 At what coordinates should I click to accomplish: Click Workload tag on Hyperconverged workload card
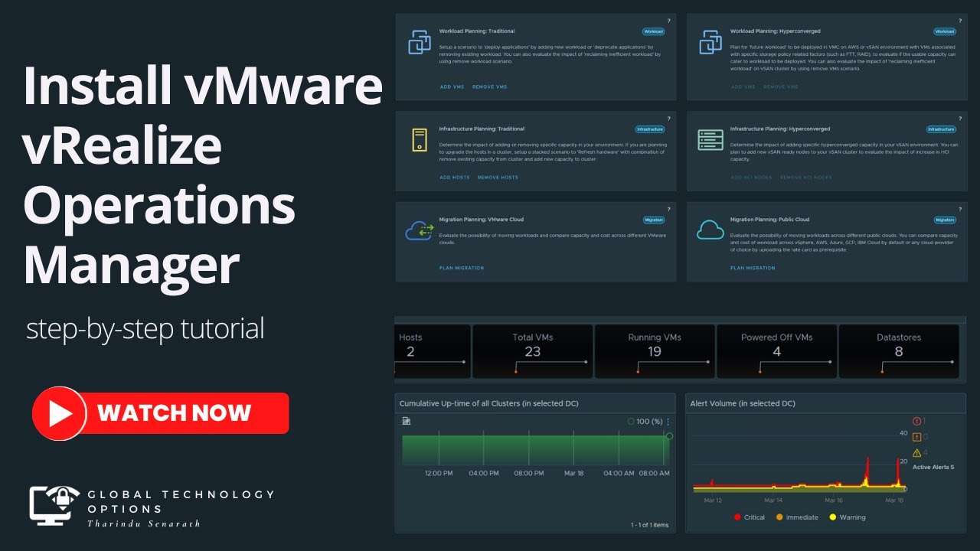tap(945, 31)
